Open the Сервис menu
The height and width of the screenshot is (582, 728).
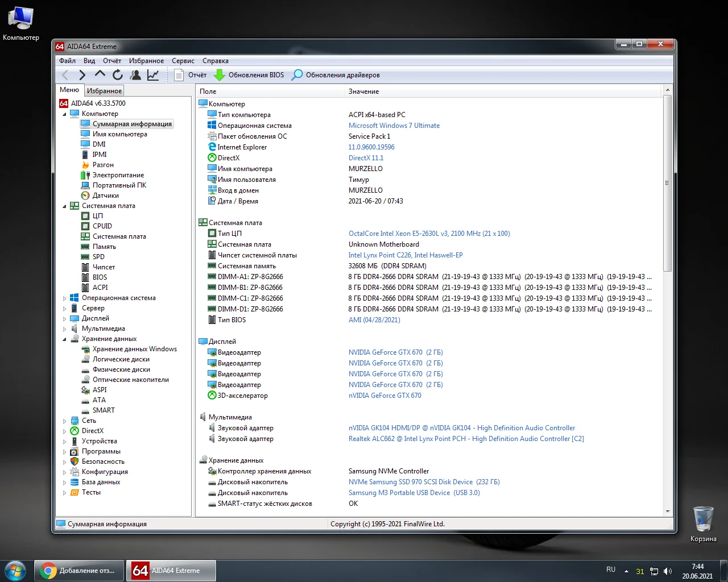183,61
